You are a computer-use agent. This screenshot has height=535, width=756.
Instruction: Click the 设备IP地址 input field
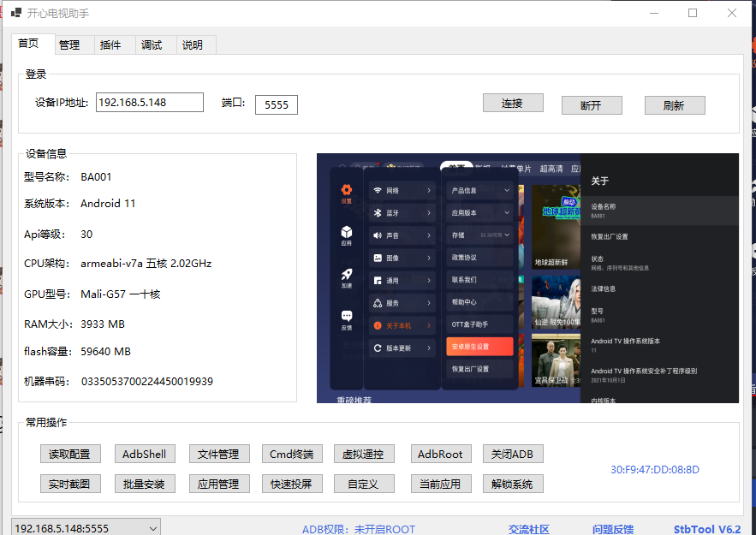click(149, 103)
